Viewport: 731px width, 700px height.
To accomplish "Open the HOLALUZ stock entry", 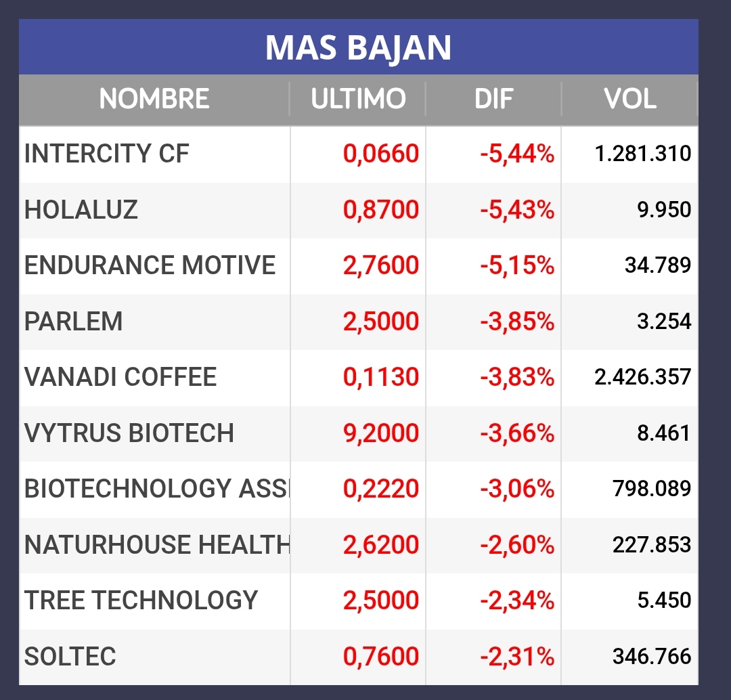I will 81,210.
